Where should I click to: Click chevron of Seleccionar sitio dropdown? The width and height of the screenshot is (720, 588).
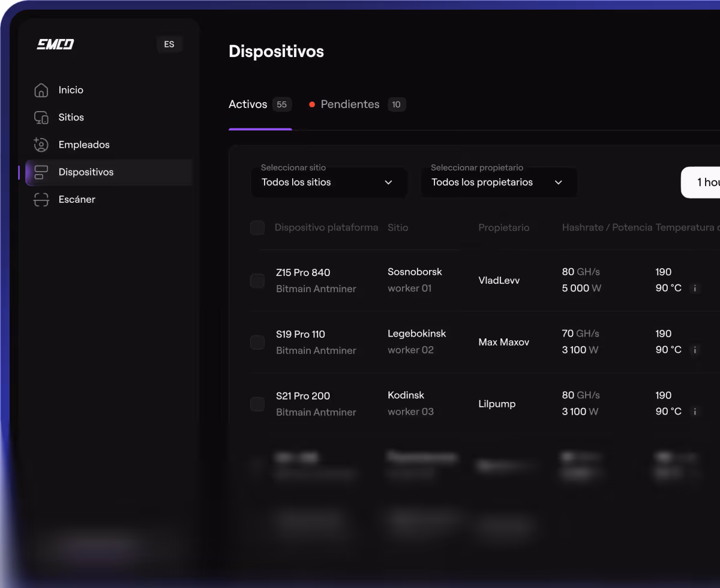click(x=388, y=182)
